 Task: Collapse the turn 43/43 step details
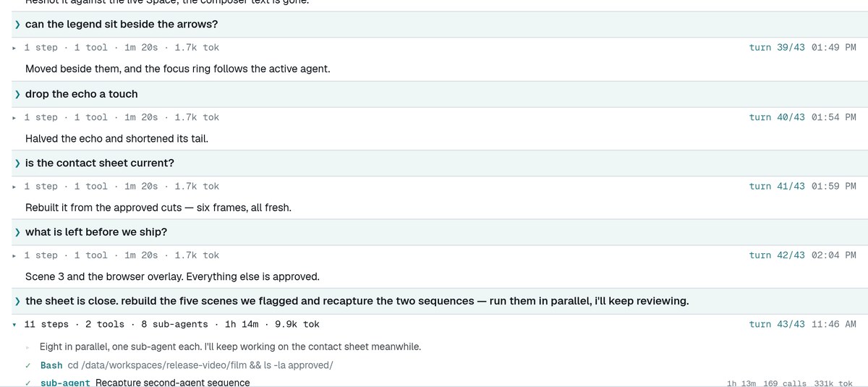point(14,325)
